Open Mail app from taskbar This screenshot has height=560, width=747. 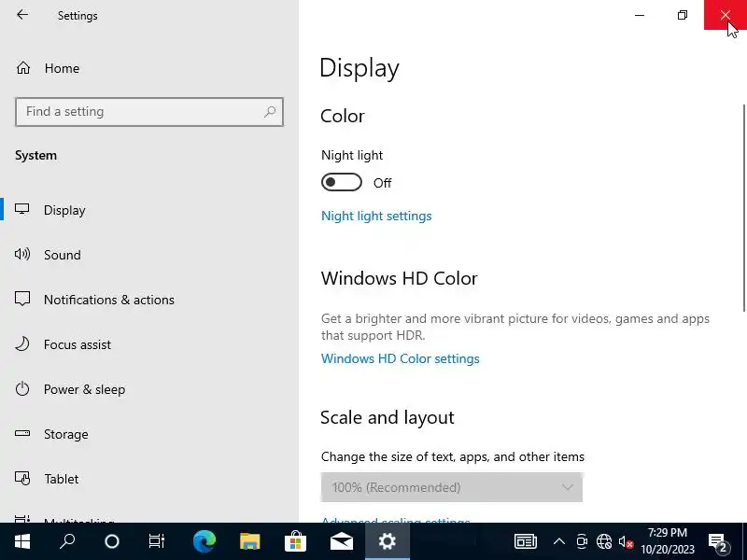[x=342, y=541]
